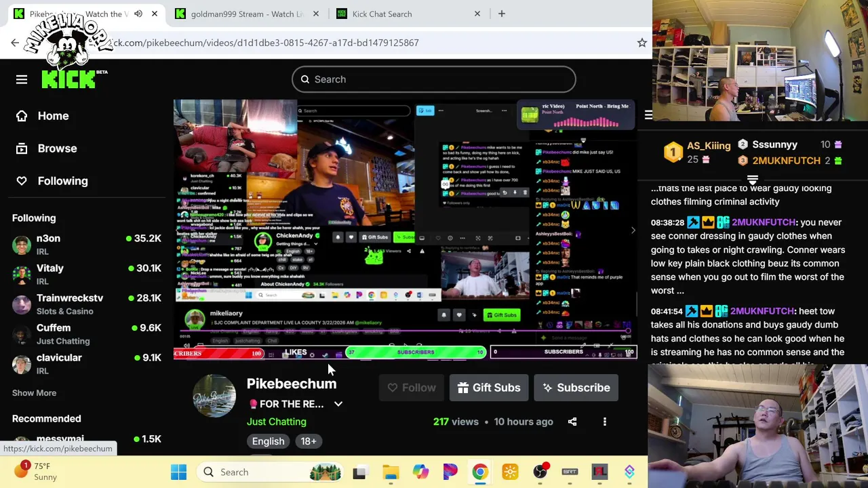Play the Pikebeechum video player
Viewport: 868px width, 488px height.
click(x=406, y=229)
